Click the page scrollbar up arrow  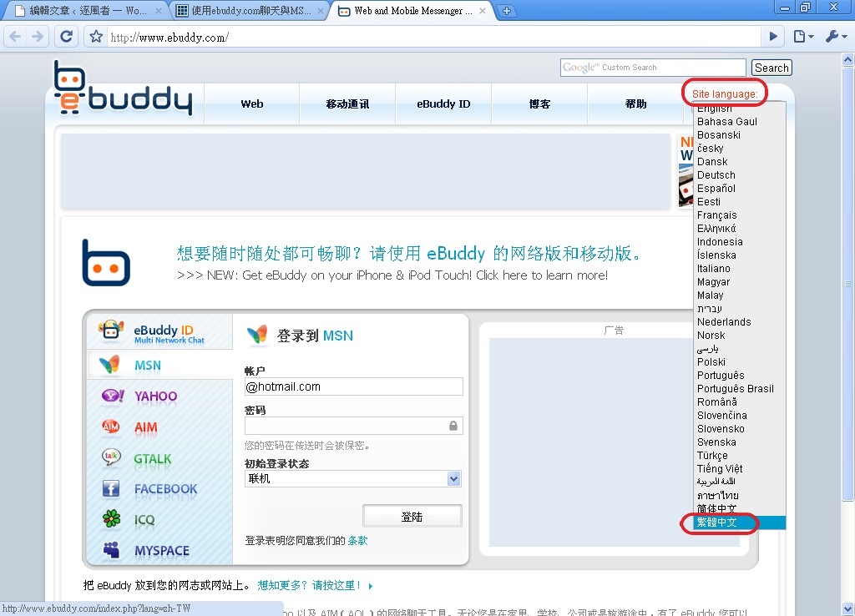coord(847,59)
